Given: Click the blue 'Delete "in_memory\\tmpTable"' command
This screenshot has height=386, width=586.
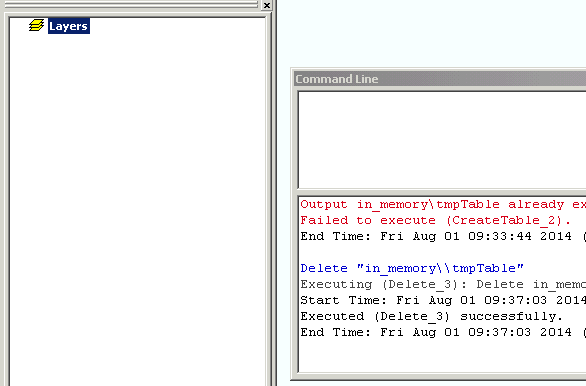Looking at the screenshot, I should pyautogui.click(x=412, y=268).
